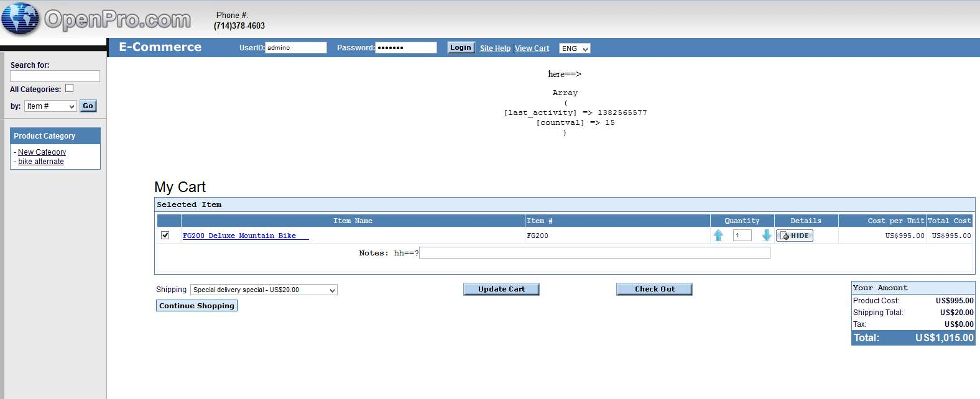Expand the Shipping method dropdown

tap(264, 290)
